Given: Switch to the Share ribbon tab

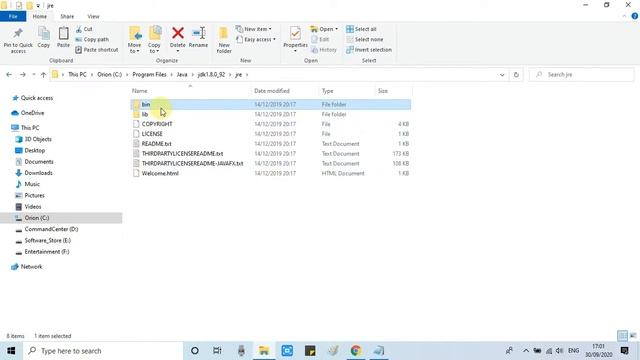Looking at the screenshot, I should click(x=67, y=16).
